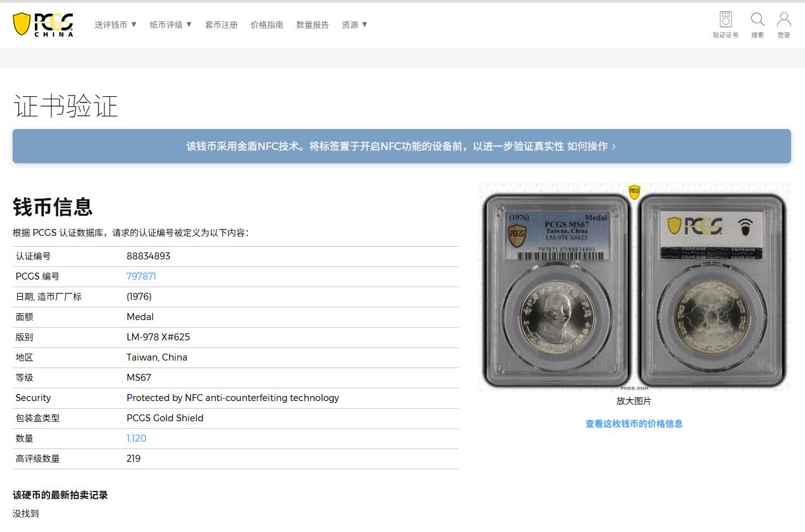Expand the 资源 dropdown menu

tap(354, 25)
